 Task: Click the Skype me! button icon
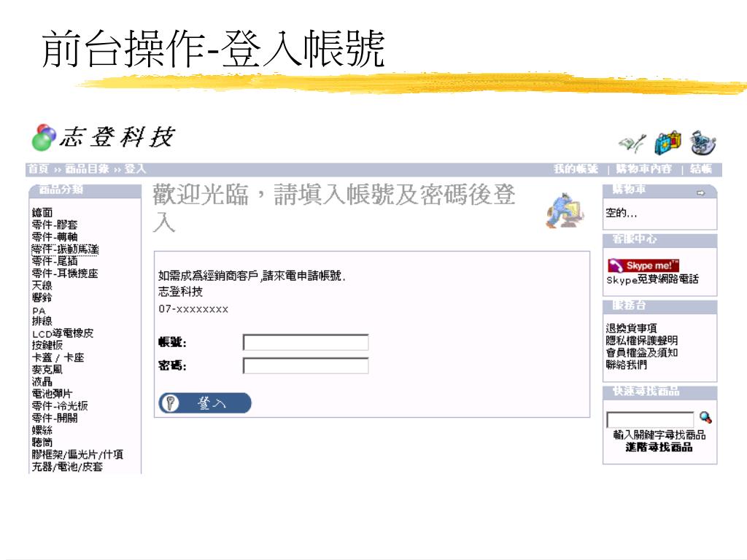coord(643,265)
